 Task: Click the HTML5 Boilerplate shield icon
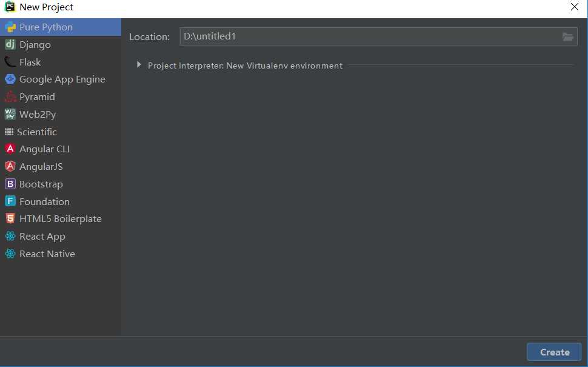tap(10, 218)
